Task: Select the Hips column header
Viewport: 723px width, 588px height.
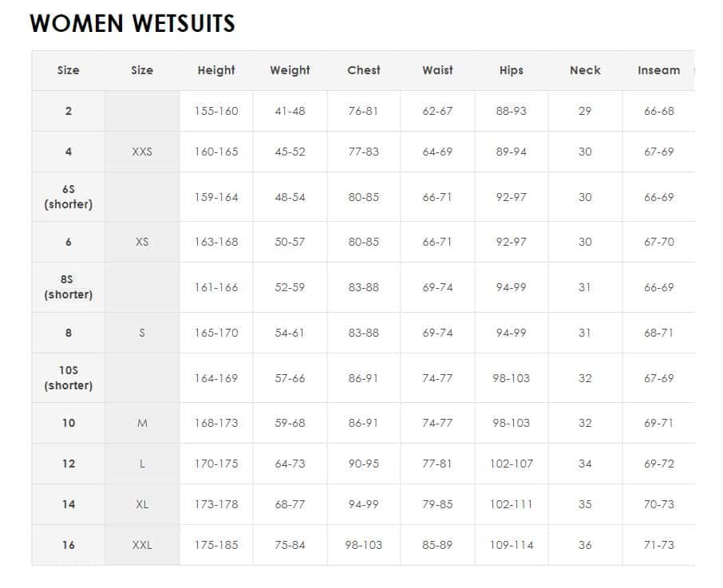Action: pos(512,70)
